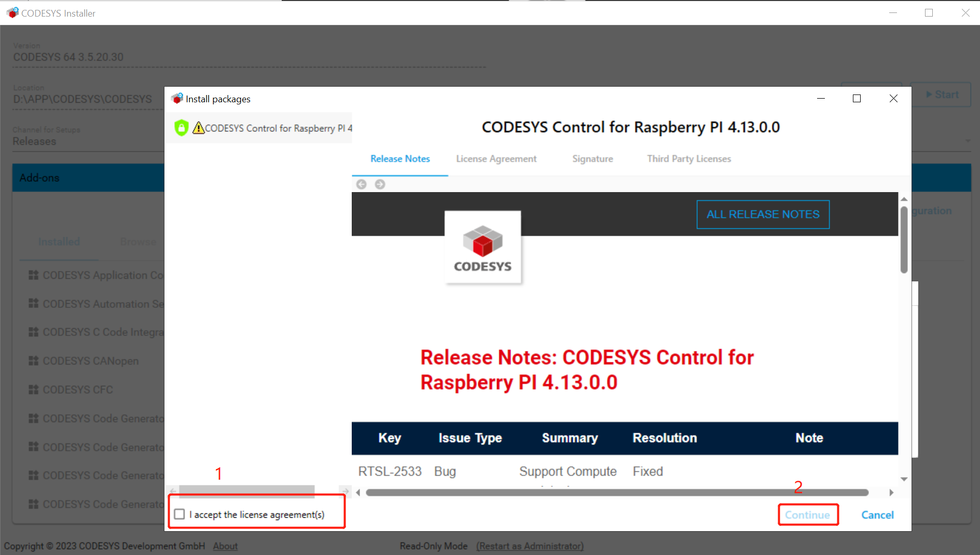Click the Summary column header

tap(570, 438)
